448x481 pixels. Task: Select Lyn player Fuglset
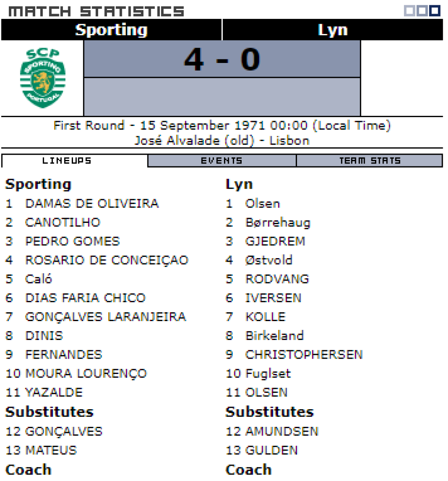click(x=268, y=374)
